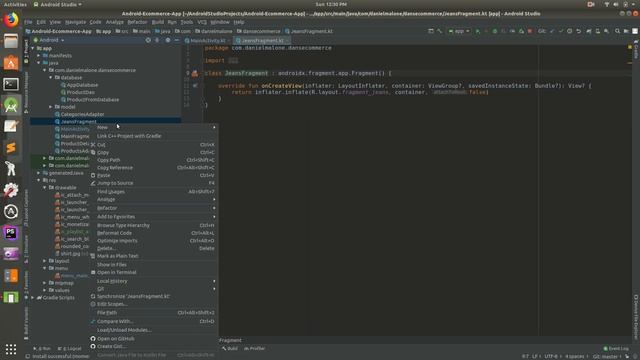
Task: Open the Event Log button
Action: pos(616,349)
